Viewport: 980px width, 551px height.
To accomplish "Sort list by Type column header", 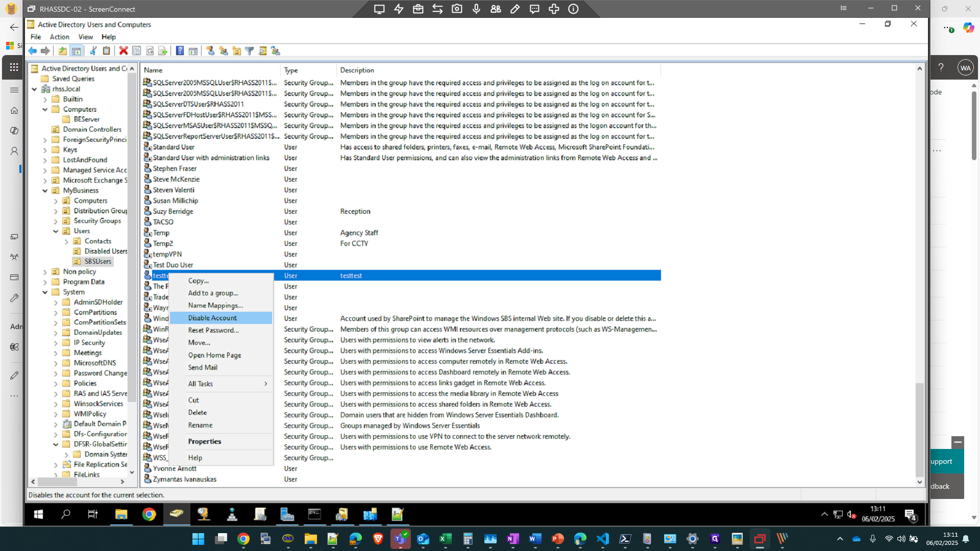I will [308, 70].
